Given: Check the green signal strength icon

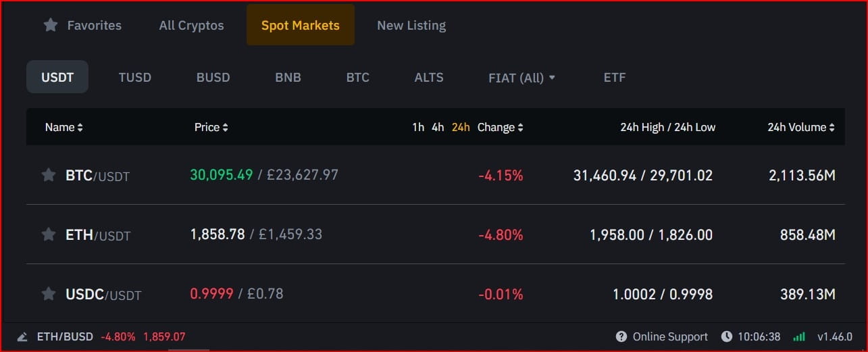Looking at the screenshot, I should pos(799,336).
